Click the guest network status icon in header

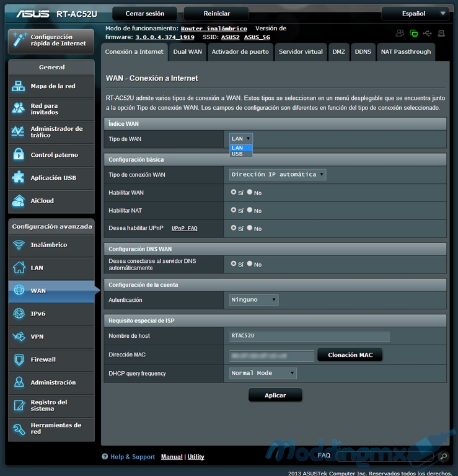(x=400, y=33)
